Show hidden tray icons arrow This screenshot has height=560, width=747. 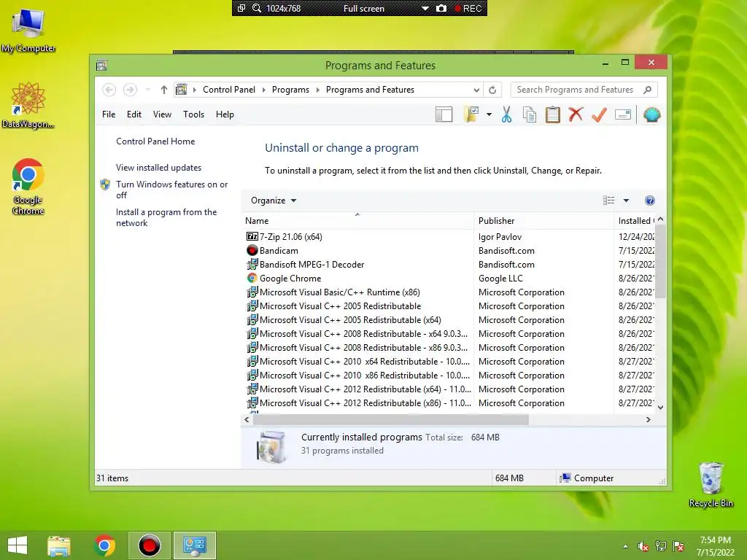tap(625, 546)
